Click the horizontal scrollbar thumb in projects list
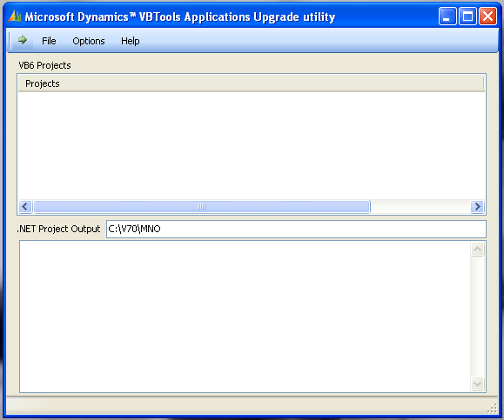The image size is (504, 420). point(202,206)
